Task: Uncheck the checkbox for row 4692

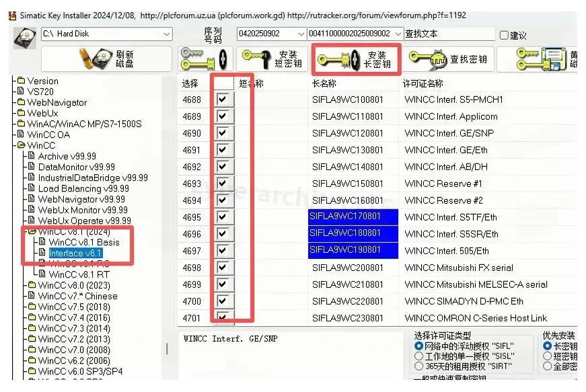Action: [223, 167]
